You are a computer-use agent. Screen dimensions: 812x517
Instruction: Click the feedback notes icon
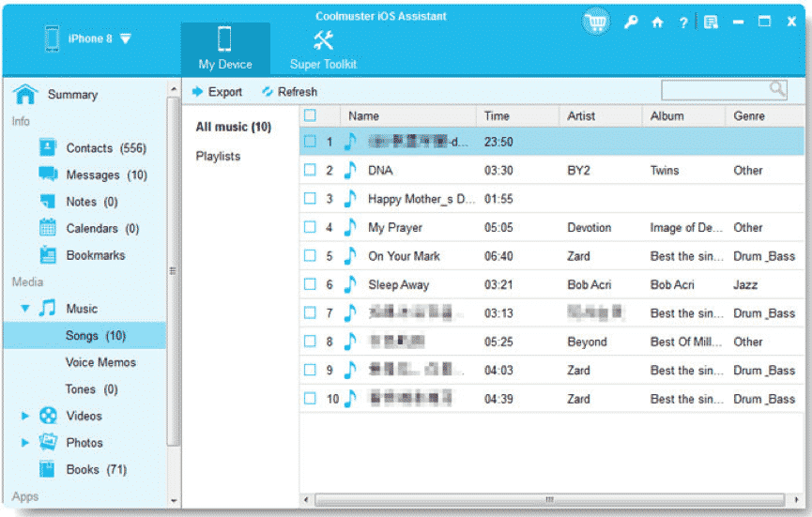click(x=711, y=22)
